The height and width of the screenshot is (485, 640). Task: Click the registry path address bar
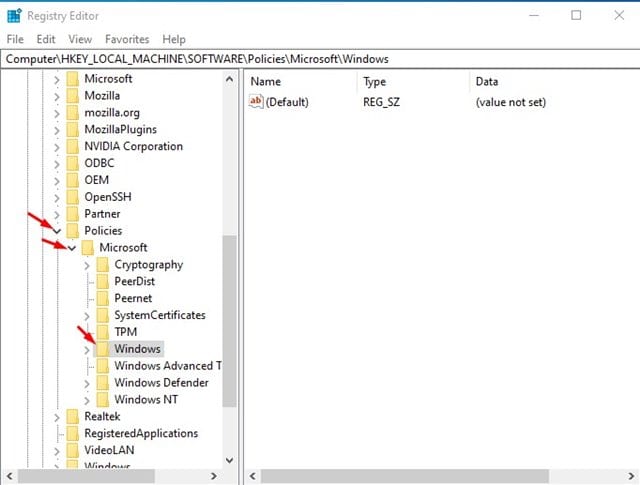pyautogui.click(x=320, y=59)
